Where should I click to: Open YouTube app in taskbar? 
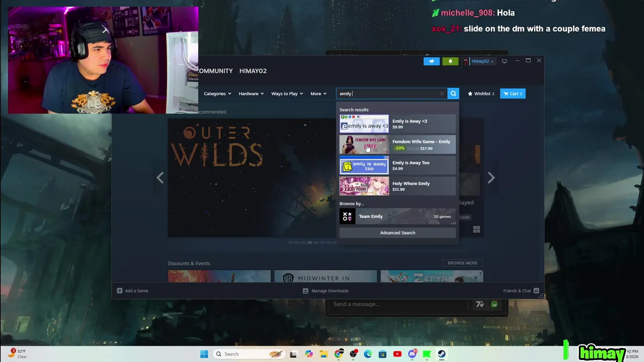click(397, 354)
